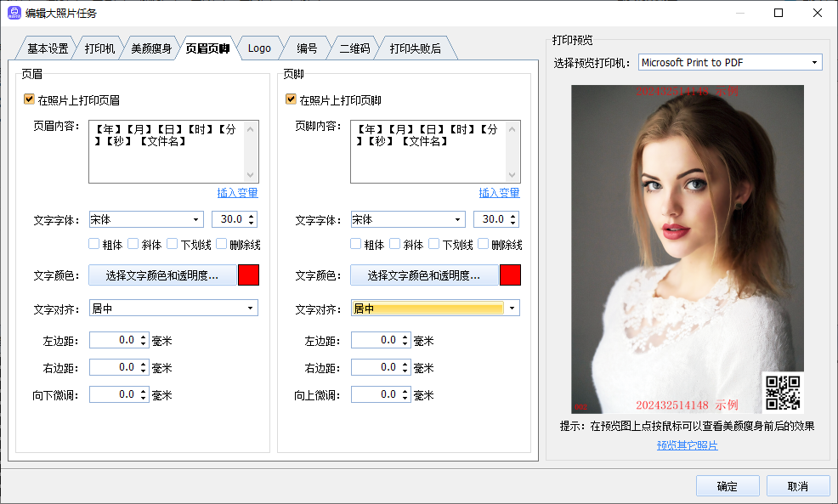Expand footer text alignment dropdown
This screenshot has height=504, width=838.
pos(512,309)
